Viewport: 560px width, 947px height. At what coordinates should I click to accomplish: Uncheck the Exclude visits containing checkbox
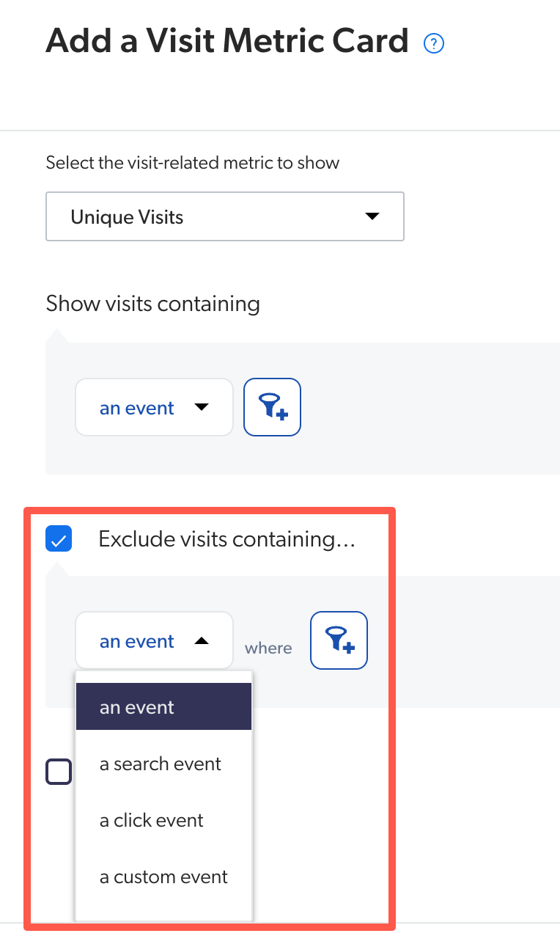[x=58, y=538]
